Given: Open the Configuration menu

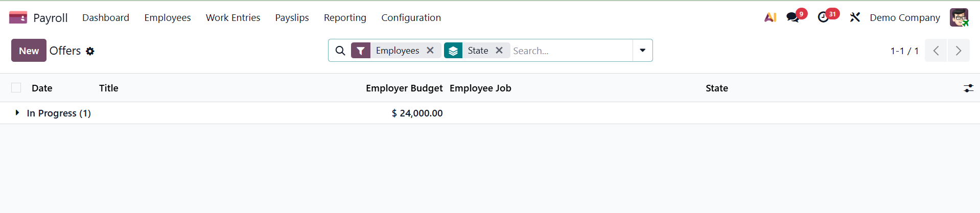Looking at the screenshot, I should 411,18.
